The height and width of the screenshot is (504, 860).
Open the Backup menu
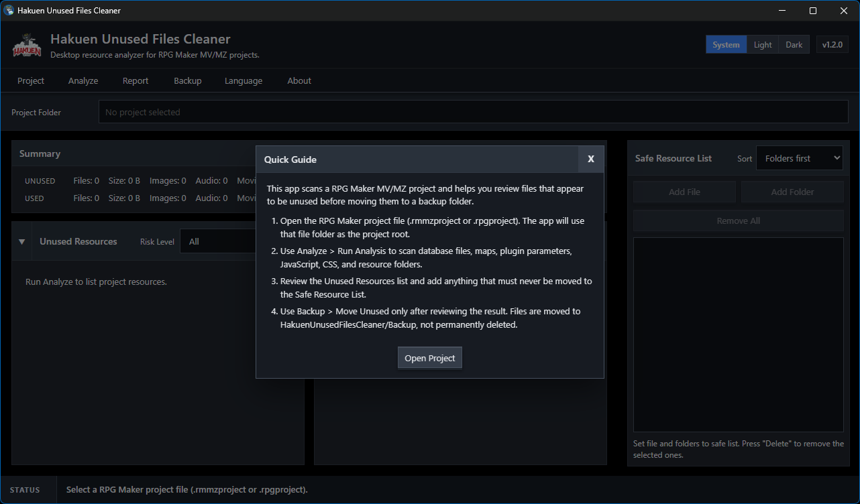(x=188, y=80)
